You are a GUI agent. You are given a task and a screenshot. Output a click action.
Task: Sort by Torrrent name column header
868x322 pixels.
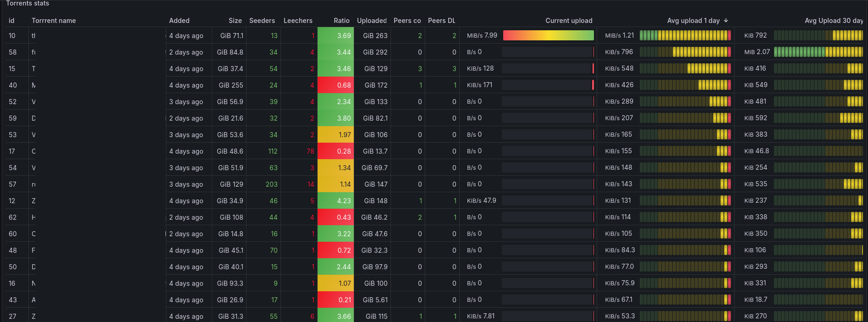click(x=54, y=21)
